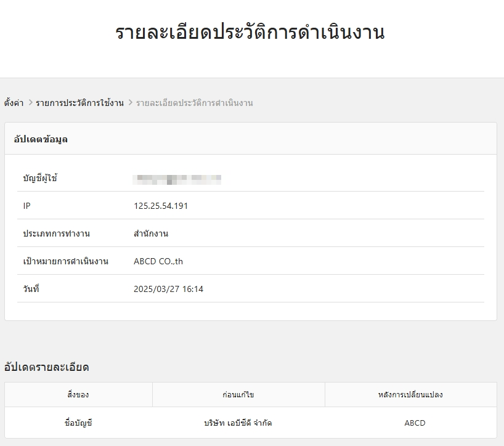
Task: Click the first breadcrumb chevron after ตั้งค่า
Action: coord(30,103)
